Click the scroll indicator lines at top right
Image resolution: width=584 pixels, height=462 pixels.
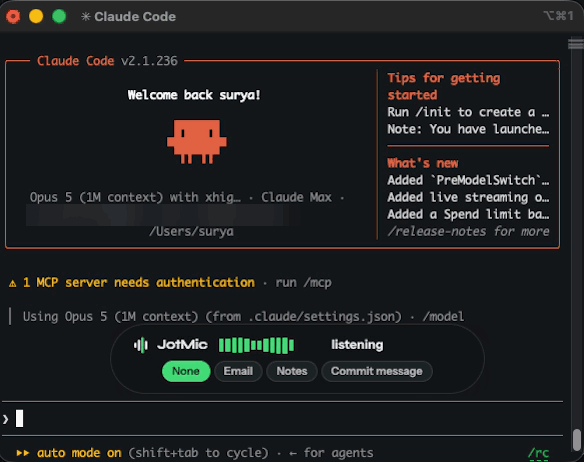pyautogui.click(x=576, y=43)
